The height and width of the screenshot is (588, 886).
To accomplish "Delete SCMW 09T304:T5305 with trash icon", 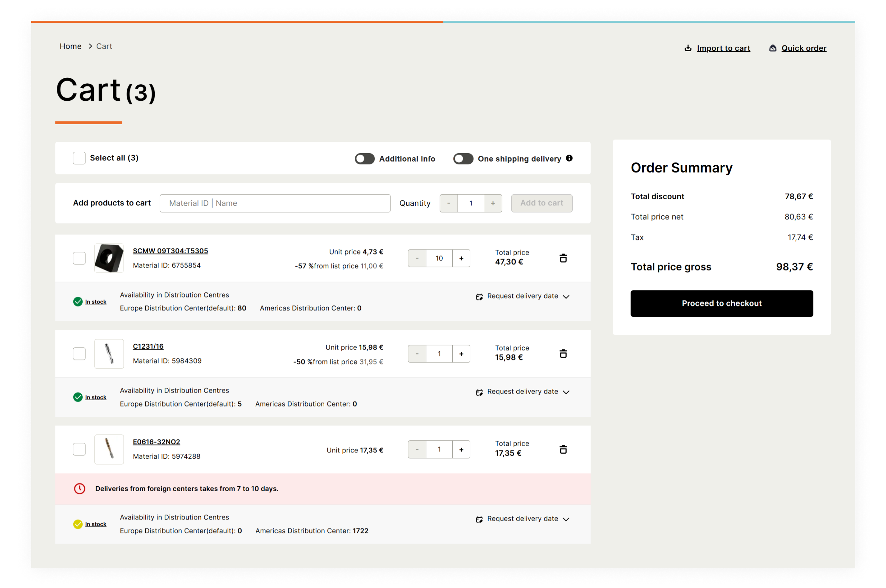I will (x=563, y=258).
